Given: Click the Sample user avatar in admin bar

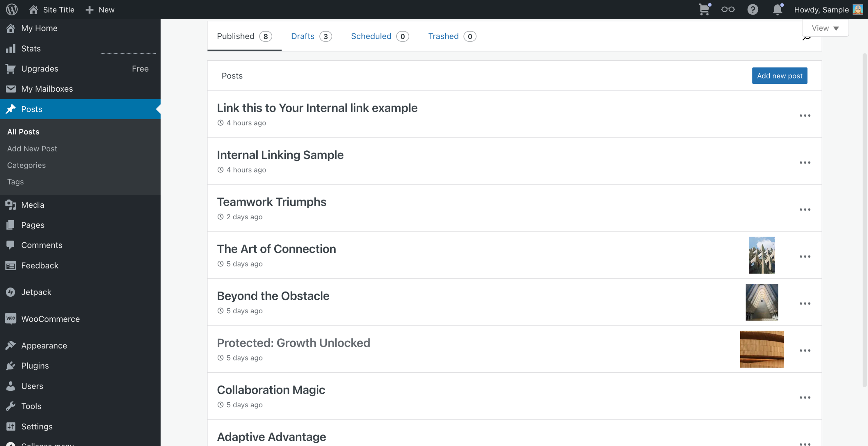Looking at the screenshot, I should pos(857,10).
